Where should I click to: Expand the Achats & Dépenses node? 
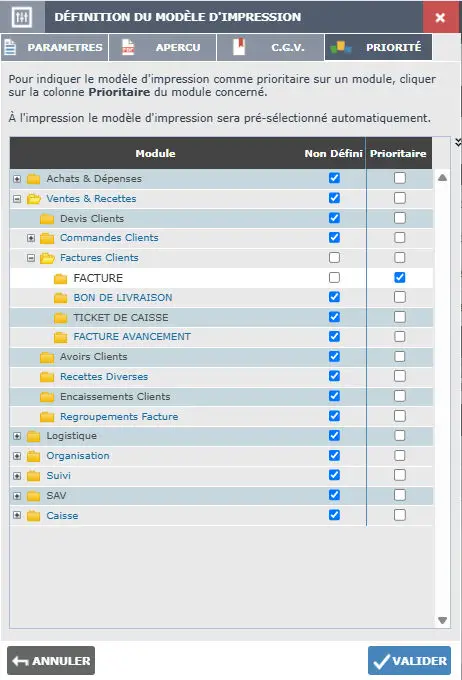[17, 179]
